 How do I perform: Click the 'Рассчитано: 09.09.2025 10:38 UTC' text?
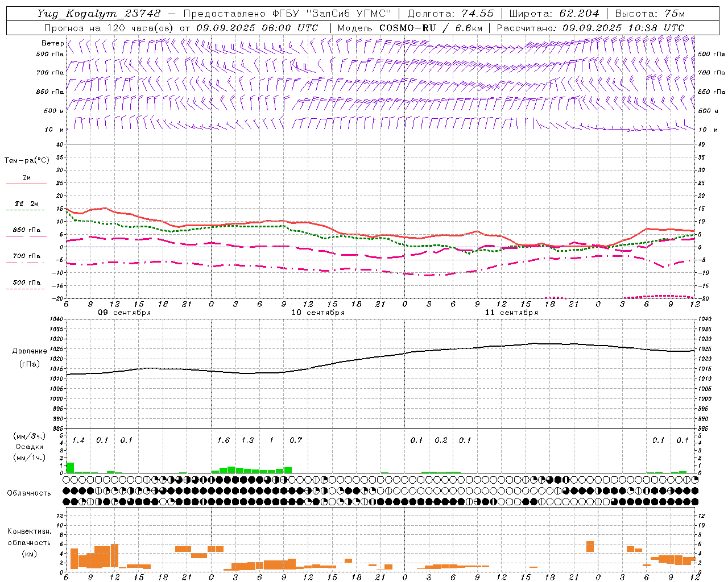tap(590, 28)
